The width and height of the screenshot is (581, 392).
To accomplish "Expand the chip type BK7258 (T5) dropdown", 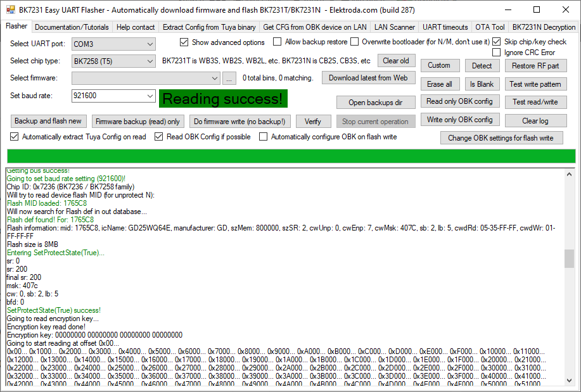I will 150,61.
